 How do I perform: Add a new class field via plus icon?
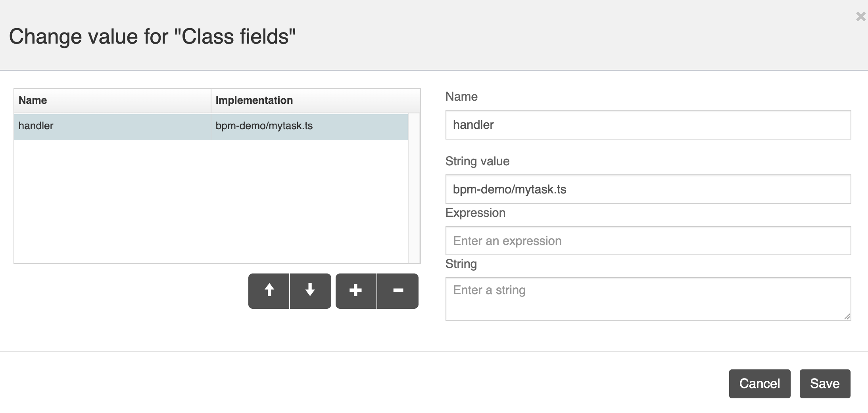click(355, 291)
